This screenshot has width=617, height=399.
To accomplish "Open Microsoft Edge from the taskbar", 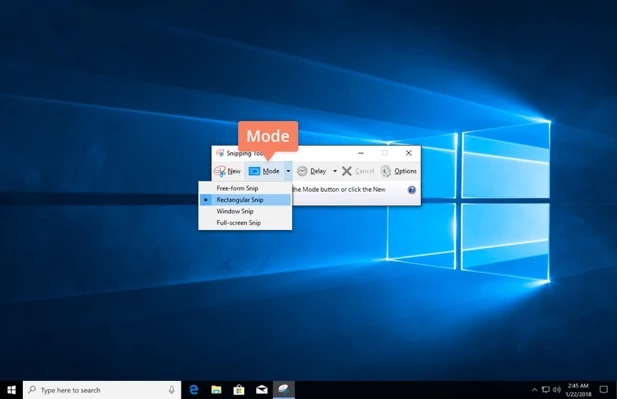I will click(x=194, y=390).
